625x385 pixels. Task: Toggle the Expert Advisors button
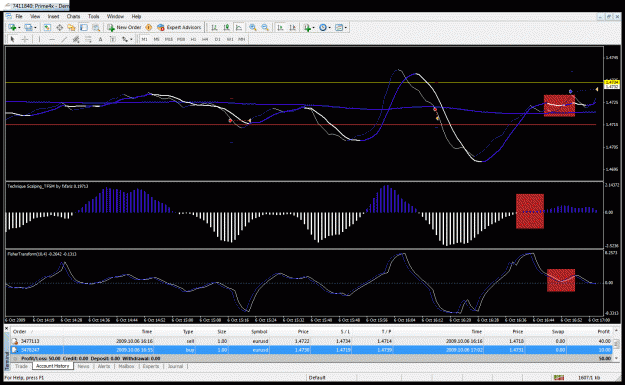(179, 28)
